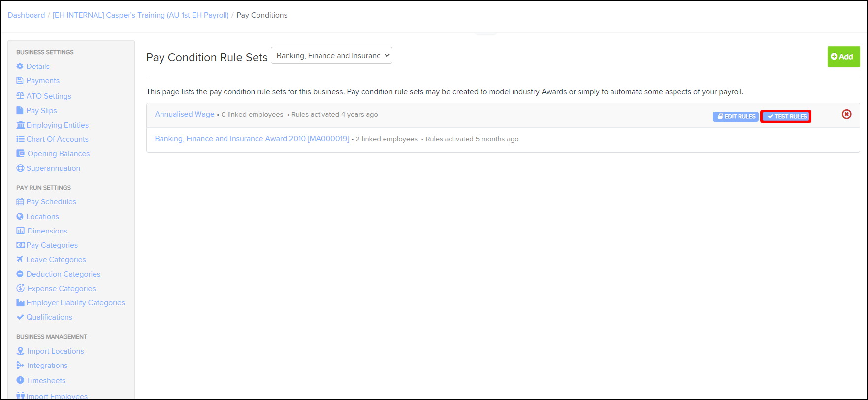Click the Pay Schedules calendar icon
868x400 pixels.
tap(20, 202)
